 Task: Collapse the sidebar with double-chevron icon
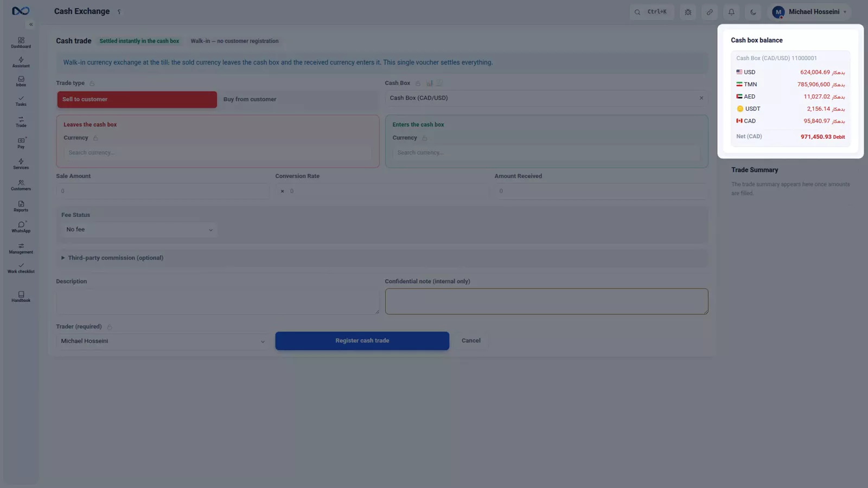point(31,24)
